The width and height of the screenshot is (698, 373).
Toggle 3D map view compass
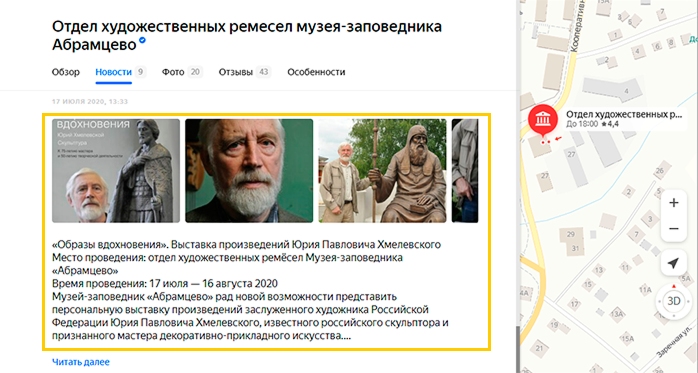pyautogui.click(x=674, y=301)
